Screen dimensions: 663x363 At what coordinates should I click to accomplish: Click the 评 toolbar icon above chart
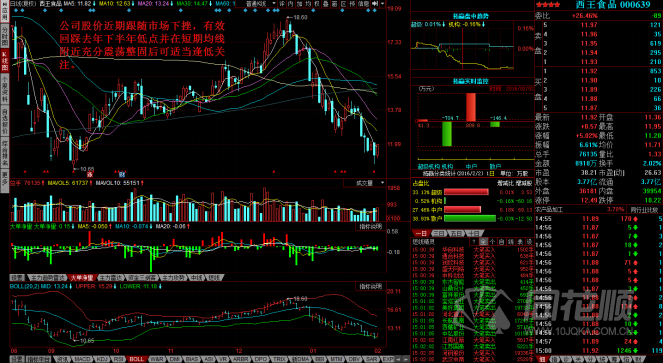pos(282,4)
